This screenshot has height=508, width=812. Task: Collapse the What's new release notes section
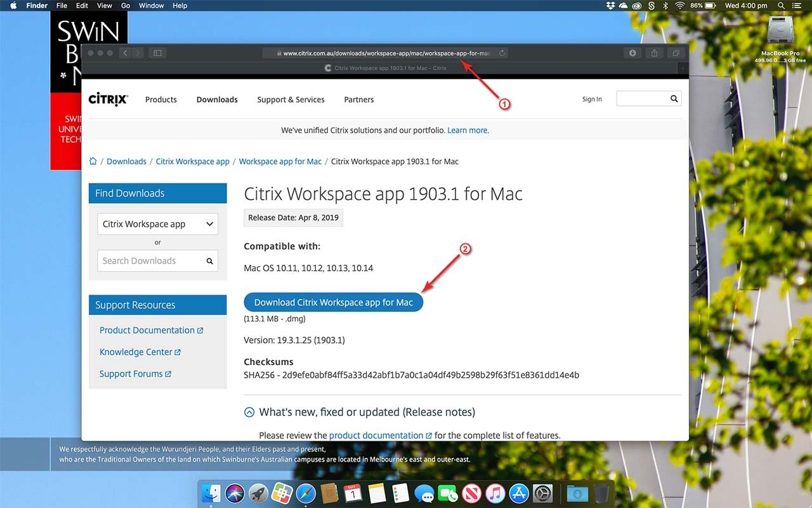click(249, 412)
